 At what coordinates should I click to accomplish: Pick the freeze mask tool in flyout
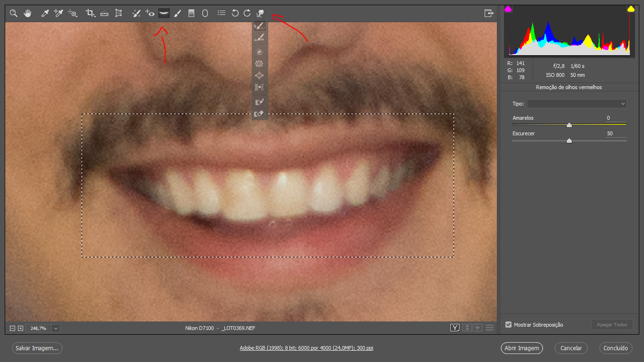point(260,102)
